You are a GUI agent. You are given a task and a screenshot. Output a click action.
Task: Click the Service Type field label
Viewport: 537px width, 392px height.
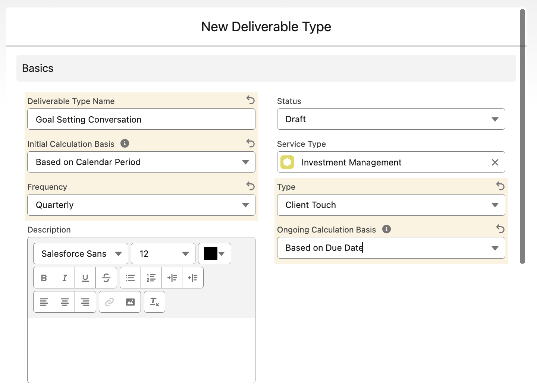pos(301,144)
